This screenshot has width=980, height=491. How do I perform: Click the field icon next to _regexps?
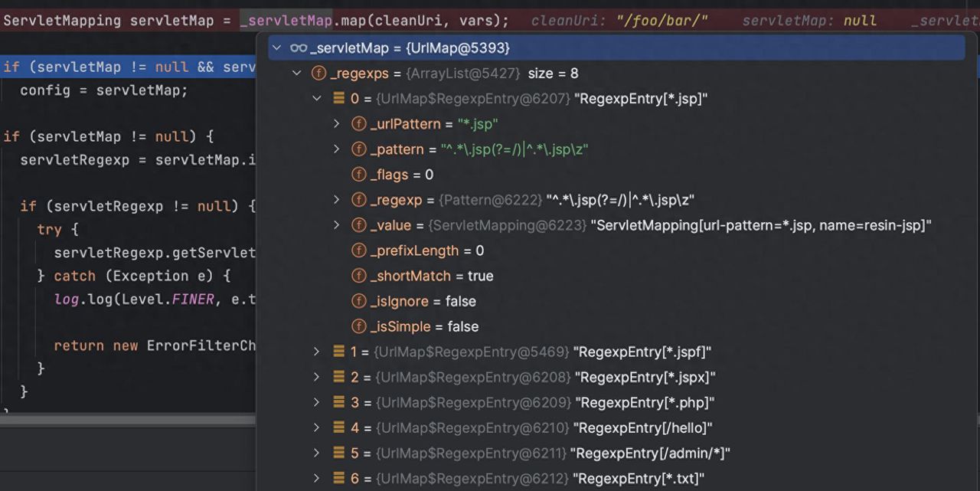pyautogui.click(x=318, y=74)
